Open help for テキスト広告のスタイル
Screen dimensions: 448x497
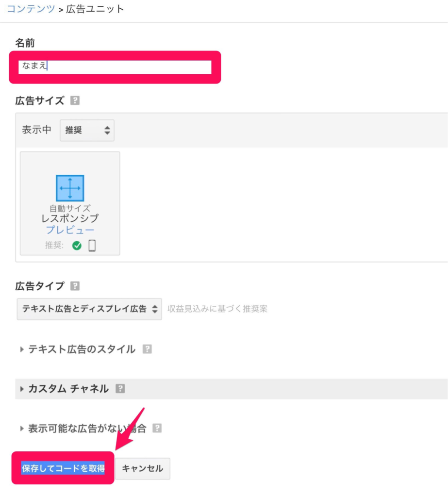point(147,349)
